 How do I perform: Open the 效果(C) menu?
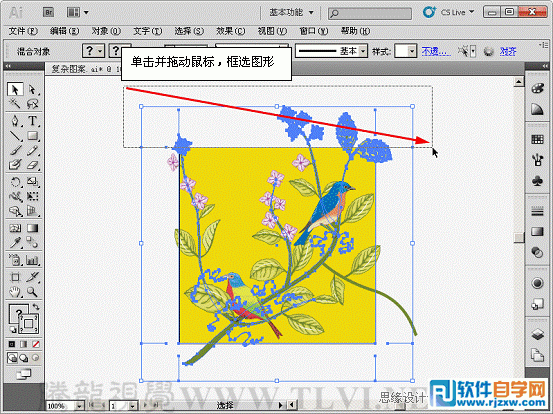pos(230,31)
